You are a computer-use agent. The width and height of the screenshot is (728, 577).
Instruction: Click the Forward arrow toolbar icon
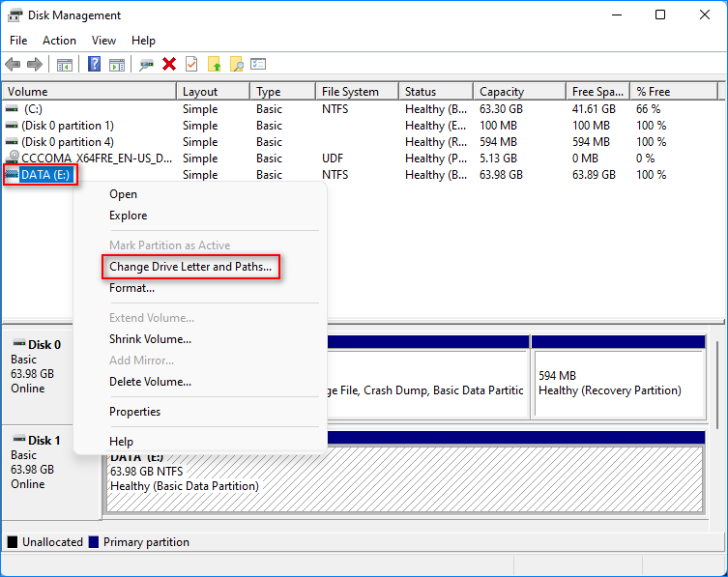pos(35,65)
